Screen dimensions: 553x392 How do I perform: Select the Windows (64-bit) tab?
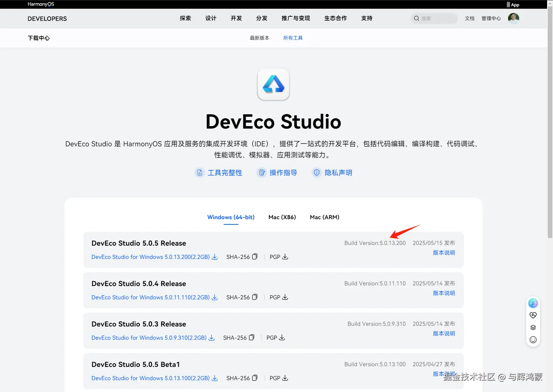(x=231, y=217)
